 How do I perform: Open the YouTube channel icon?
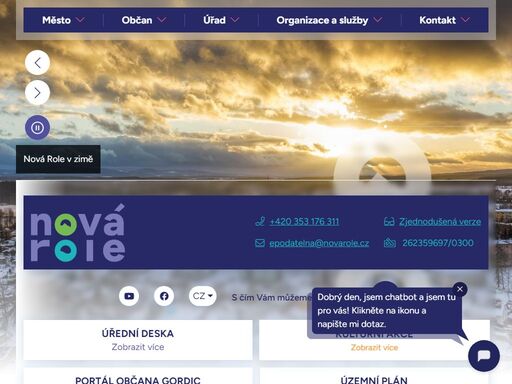point(129,296)
